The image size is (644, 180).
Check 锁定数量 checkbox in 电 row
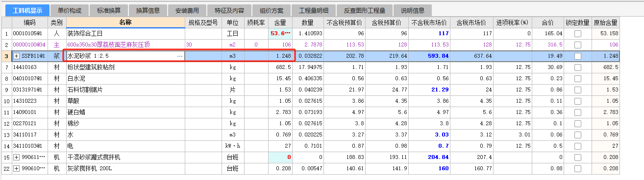(x=578, y=146)
